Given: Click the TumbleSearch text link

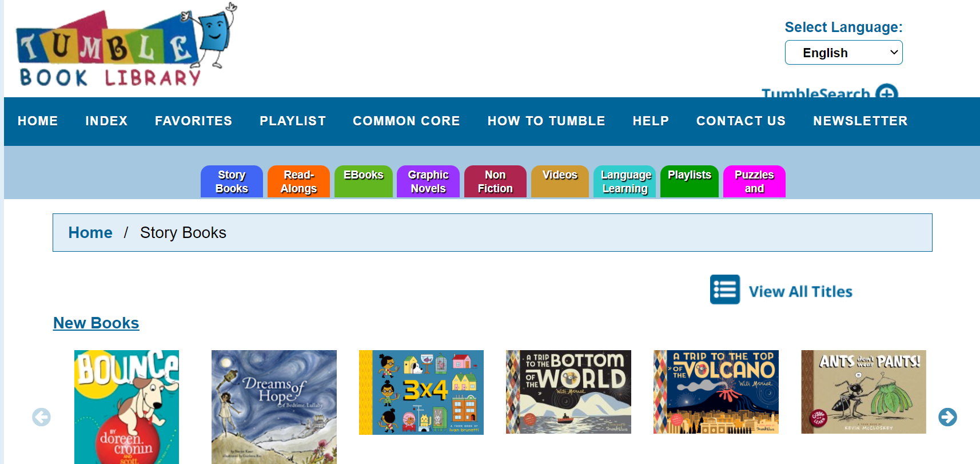Looking at the screenshot, I should coord(816,92).
